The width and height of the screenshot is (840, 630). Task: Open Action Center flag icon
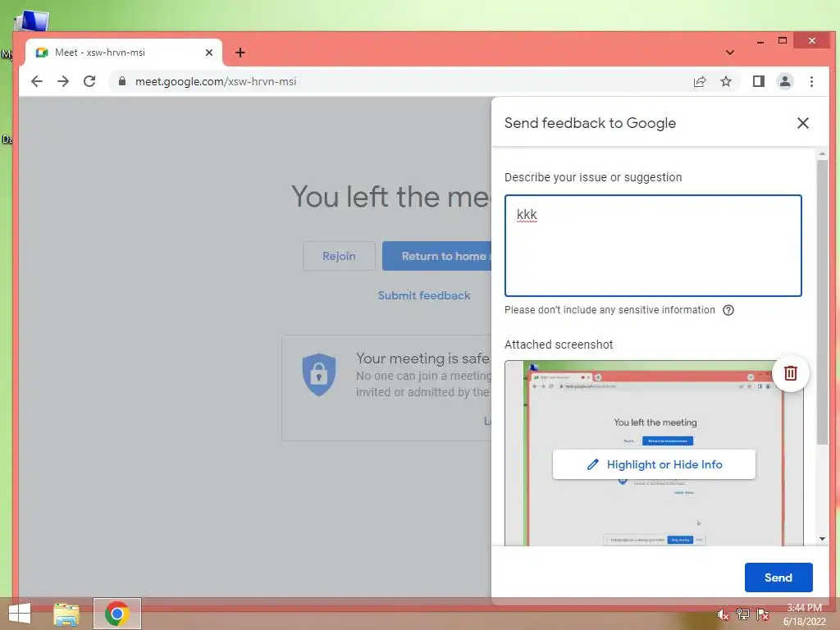[763, 615]
